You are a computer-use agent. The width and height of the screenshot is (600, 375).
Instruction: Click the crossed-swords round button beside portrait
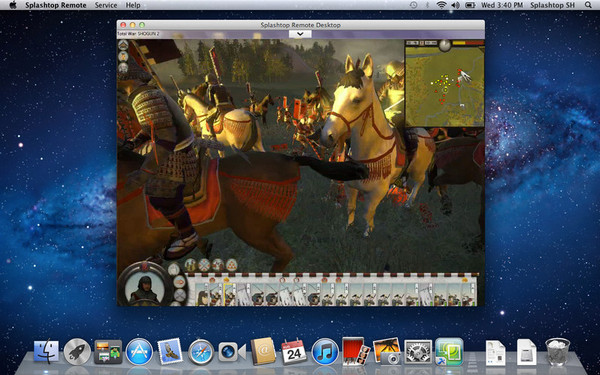pos(179,295)
